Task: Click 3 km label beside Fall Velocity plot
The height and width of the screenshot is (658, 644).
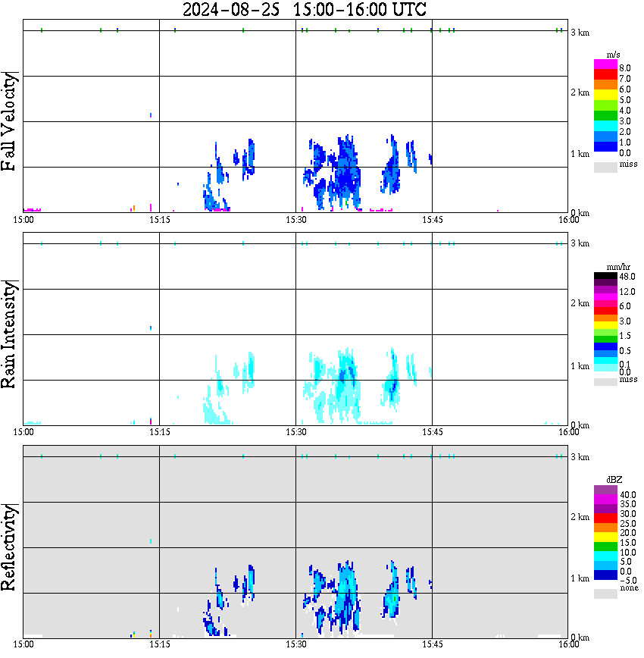Action: tap(580, 33)
